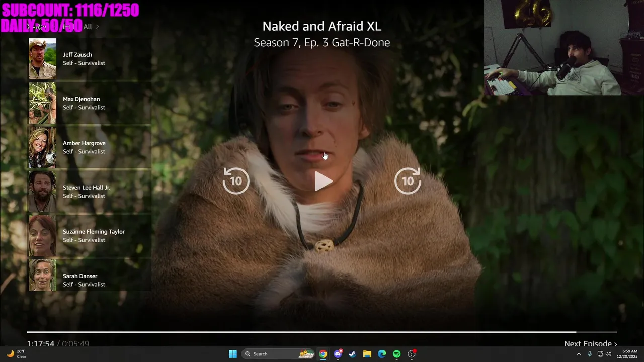Viewport: 644px width, 362px height.
Task: Click 'Self - Survivalist' under Amber Hargrove
Action: click(x=84, y=151)
